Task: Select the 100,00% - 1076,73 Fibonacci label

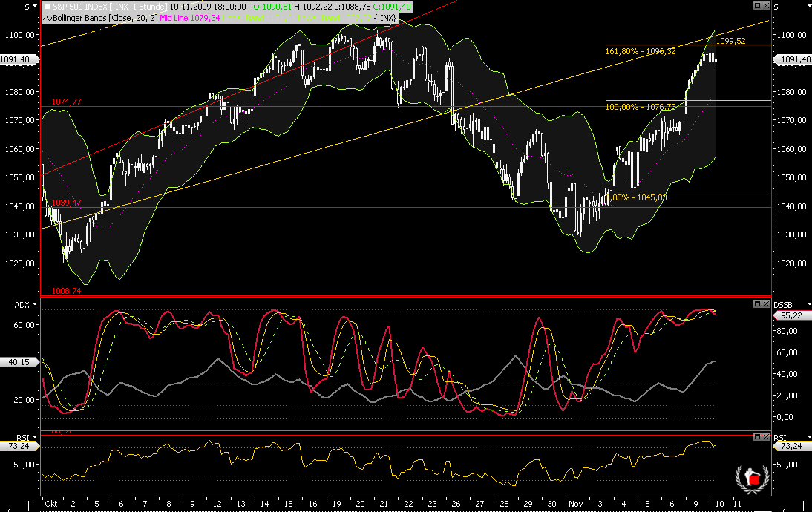Action: 641,107
